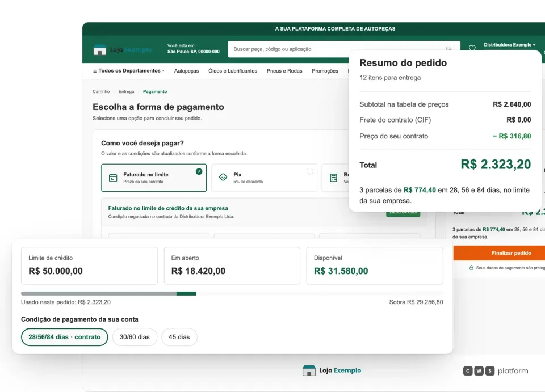545x392 pixels.
Task: Click 'Faturado no limite de crédito da sua empresa' heading
Action: tap(168, 208)
